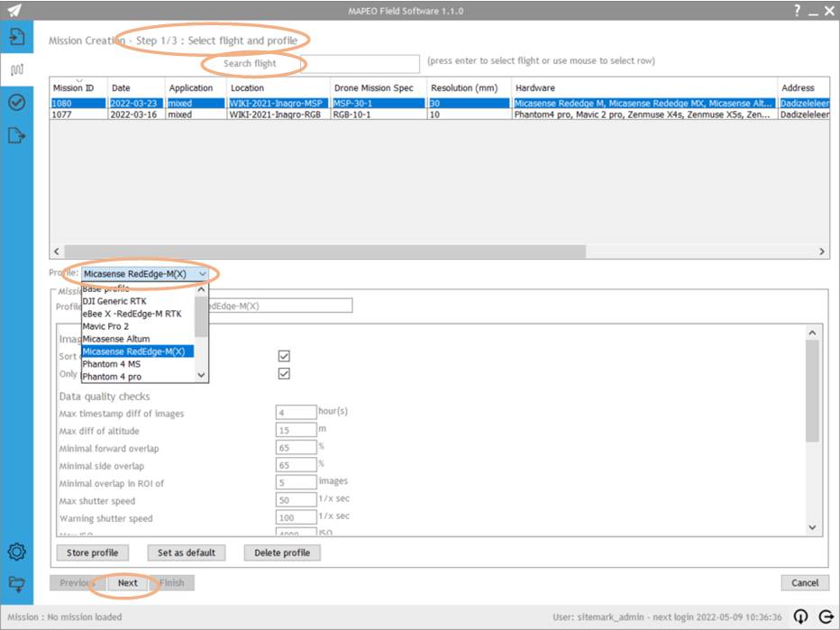Click location cell WIKI-2021-Inagro-RGB
Screen dimensions: 840x630
tap(278, 114)
